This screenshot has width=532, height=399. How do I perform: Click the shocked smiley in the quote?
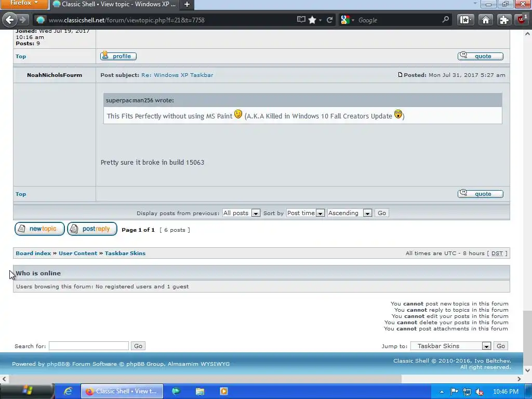(x=398, y=114)
